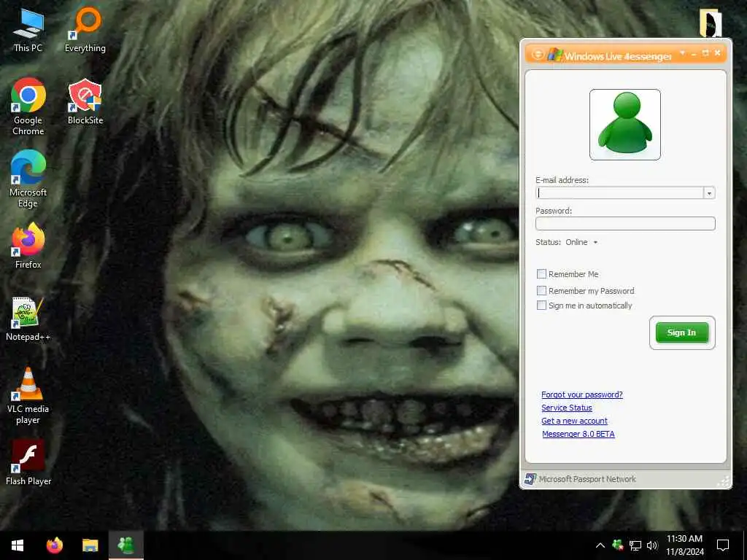747x560 pixels.
Task: Open the Status Online dropdown
Action: 581,242
